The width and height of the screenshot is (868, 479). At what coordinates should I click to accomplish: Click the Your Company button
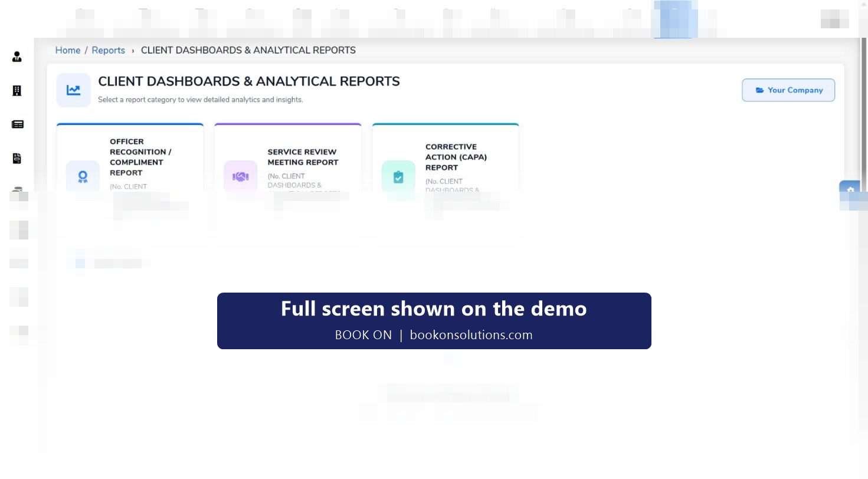(x=788, y=90)
